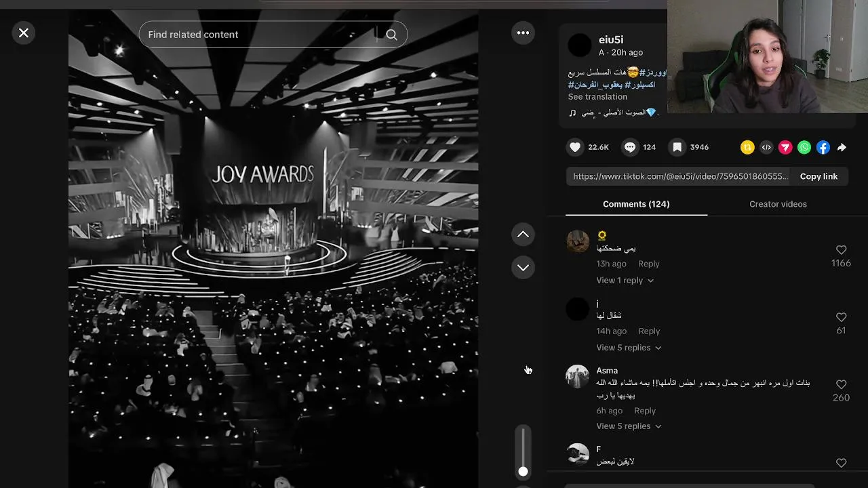
Task: Share video via Facebook icon
Action: tap(823, 147)
